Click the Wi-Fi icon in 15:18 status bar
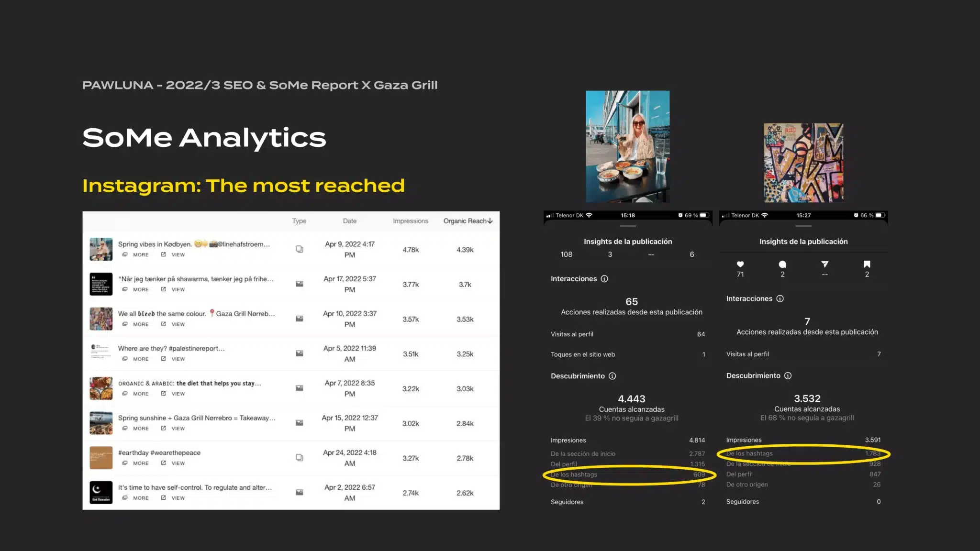The image size is (980, 551). (x=589, y=215)
